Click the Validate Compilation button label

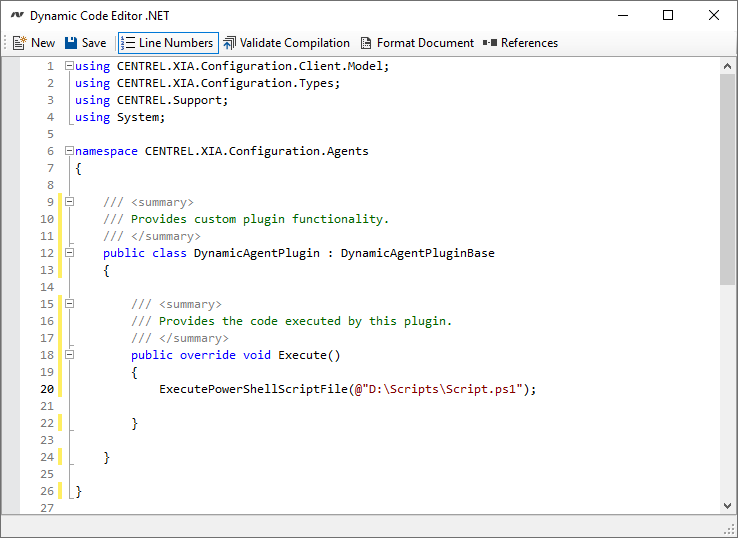point(295,43)
